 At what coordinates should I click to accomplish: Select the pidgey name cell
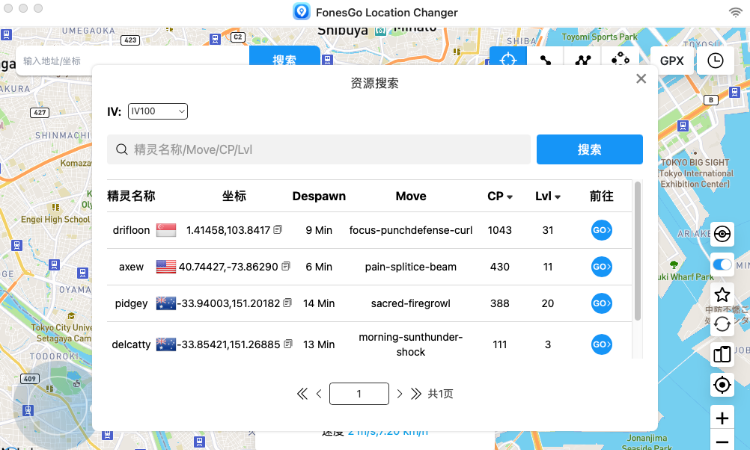131,303
